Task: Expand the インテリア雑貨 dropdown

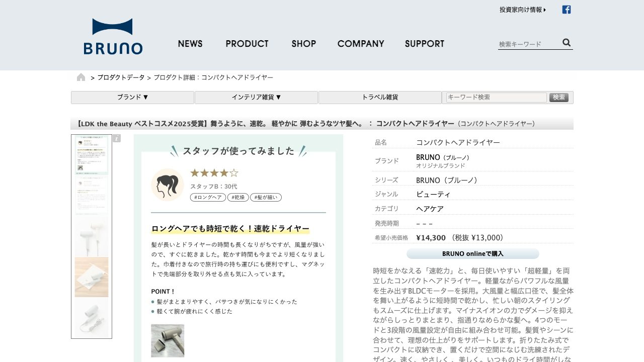Action: point(256,98)
